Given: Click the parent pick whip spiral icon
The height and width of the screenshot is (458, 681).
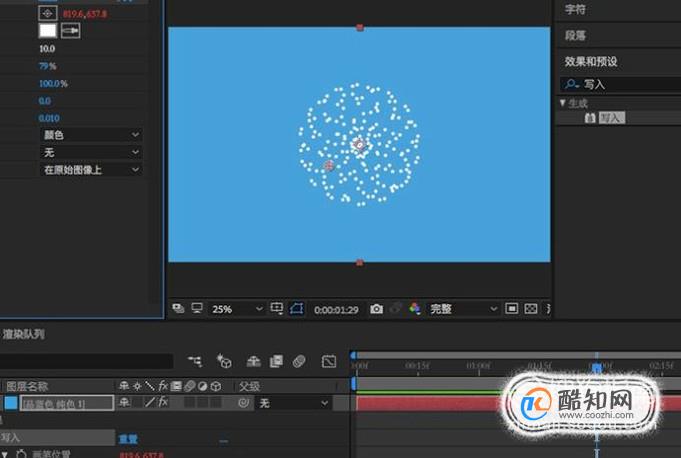Looking at the screenshot, I should coord(244,403).
